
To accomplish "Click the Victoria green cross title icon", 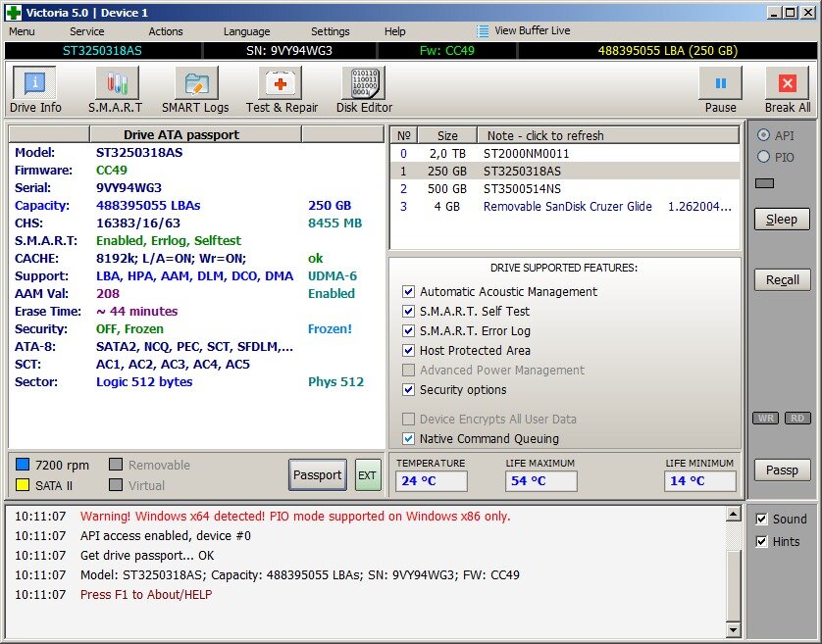I will tap(13, 12).
